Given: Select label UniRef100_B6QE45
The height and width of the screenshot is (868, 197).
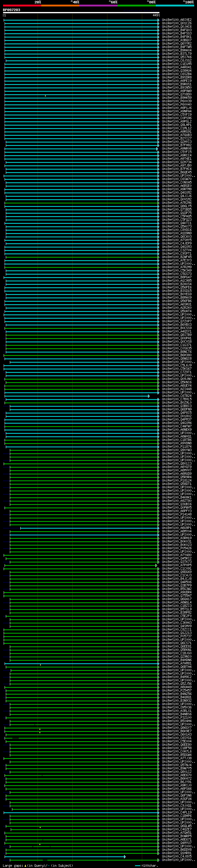Looking at the screenshot, I should (176, 172).
